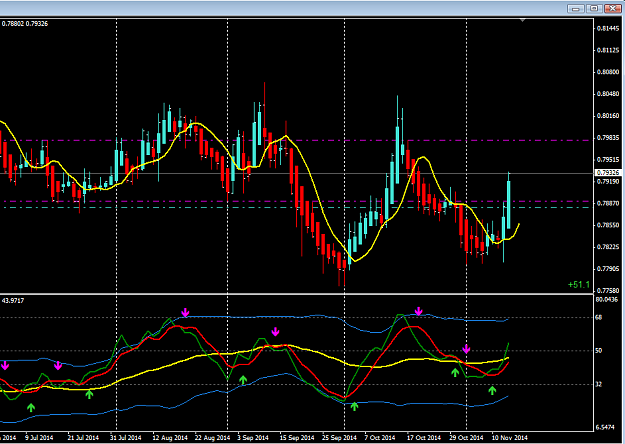
Task: Select the green buy arrow above 21 Jul 2014
Action: coord(89,394)
